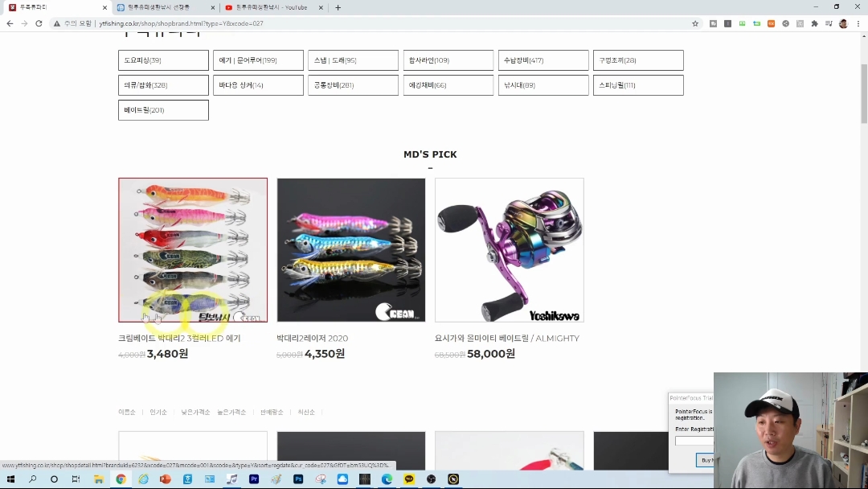Reload the page with the refresh icon
The image size is (868, 489).
[39, 23]
